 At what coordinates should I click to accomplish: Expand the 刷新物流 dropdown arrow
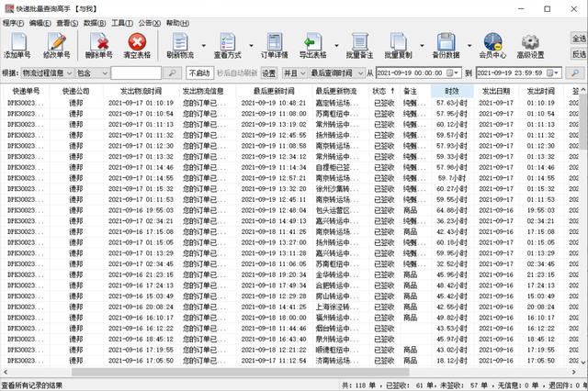204,46
